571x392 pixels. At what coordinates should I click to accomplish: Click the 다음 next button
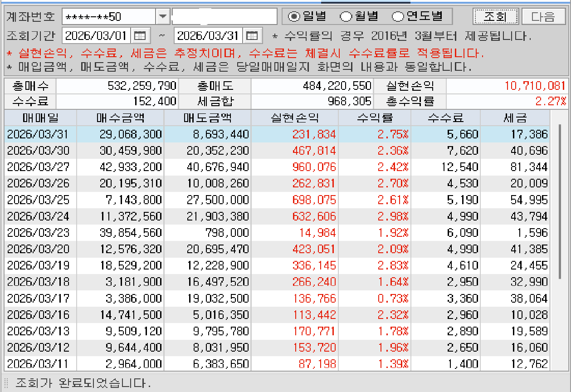pos(543,17)
